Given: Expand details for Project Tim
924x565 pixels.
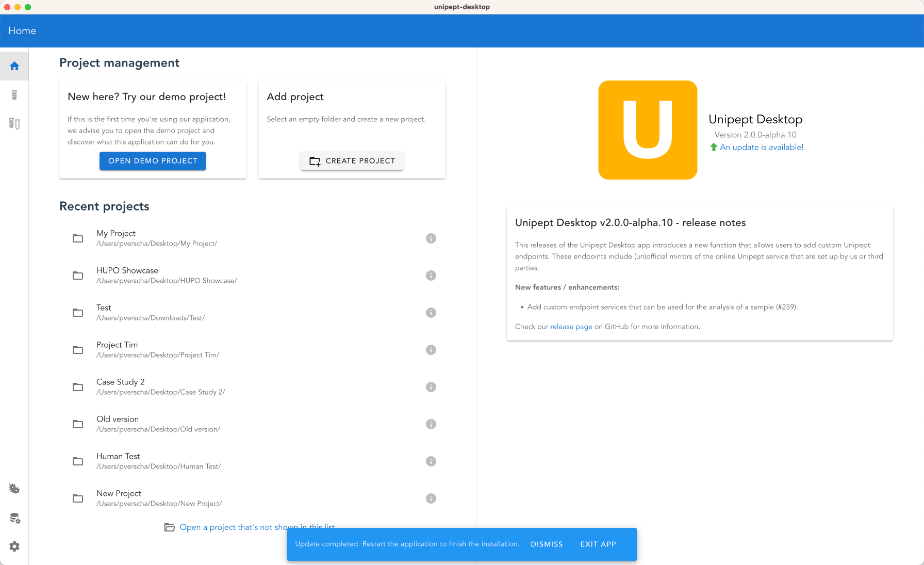Looking at the screenshot, I should [431, 349].
